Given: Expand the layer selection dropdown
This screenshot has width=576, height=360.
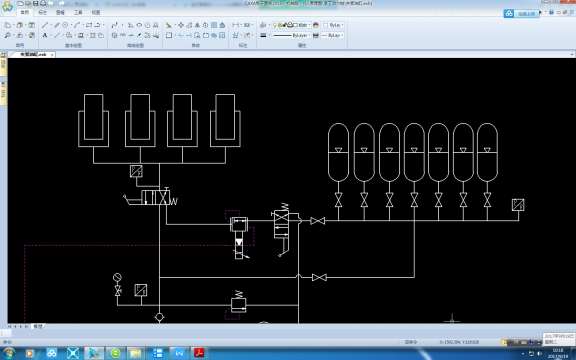Looking at the screenshot, I should (x=309, y=25).
